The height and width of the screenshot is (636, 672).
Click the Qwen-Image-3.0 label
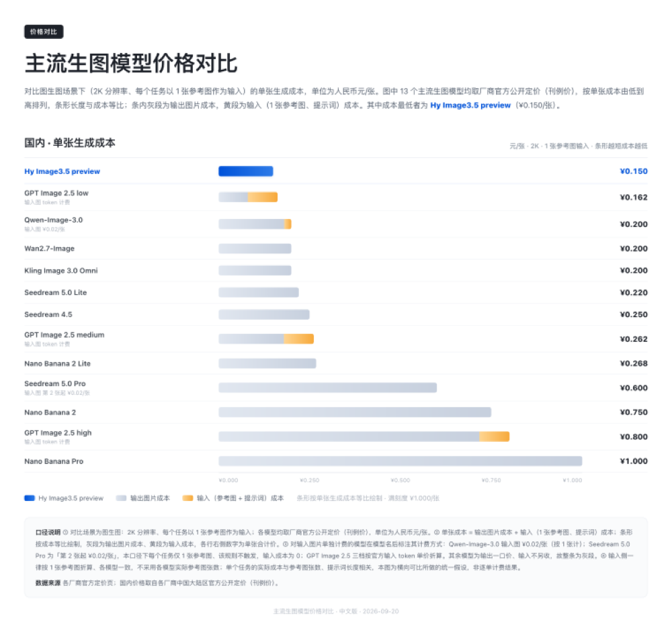54,220
